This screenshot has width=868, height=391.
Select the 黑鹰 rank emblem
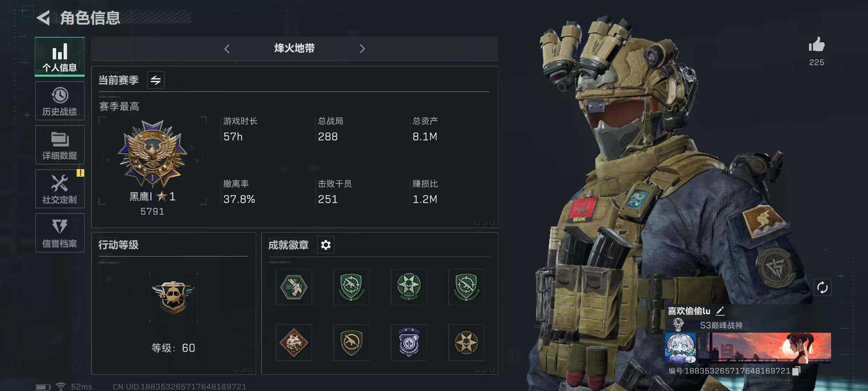click(x=152, y=154)
